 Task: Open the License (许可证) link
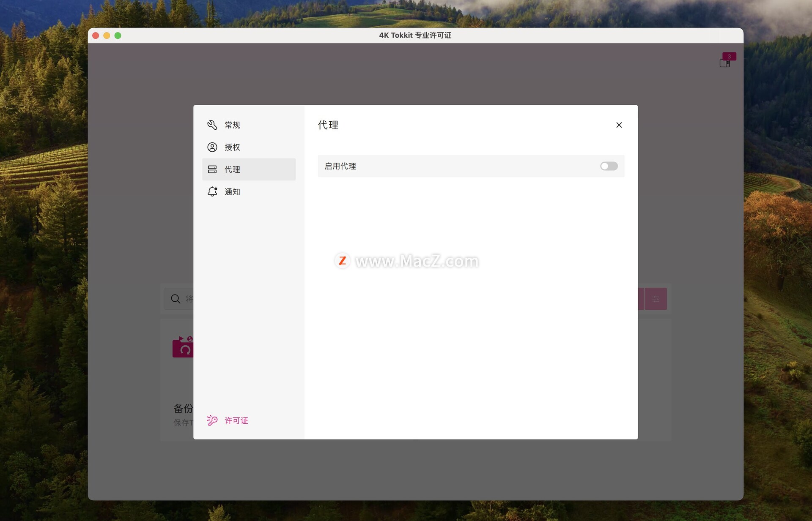(x=236, y=421)
